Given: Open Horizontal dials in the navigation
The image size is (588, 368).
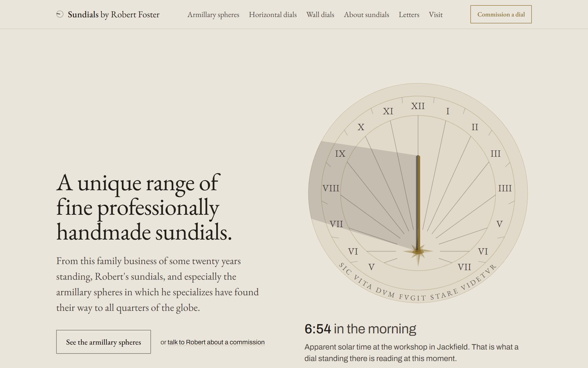Looking at the screenshot, I should pos(273,14).
